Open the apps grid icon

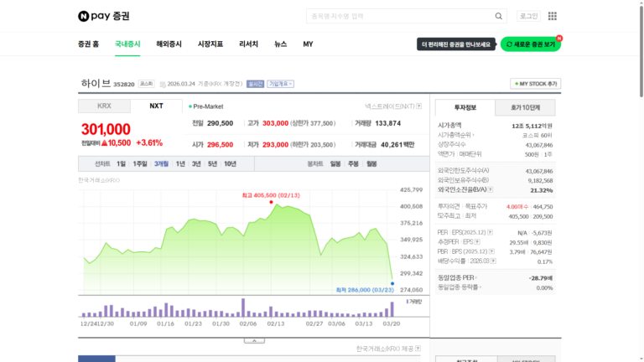(553, 16)
